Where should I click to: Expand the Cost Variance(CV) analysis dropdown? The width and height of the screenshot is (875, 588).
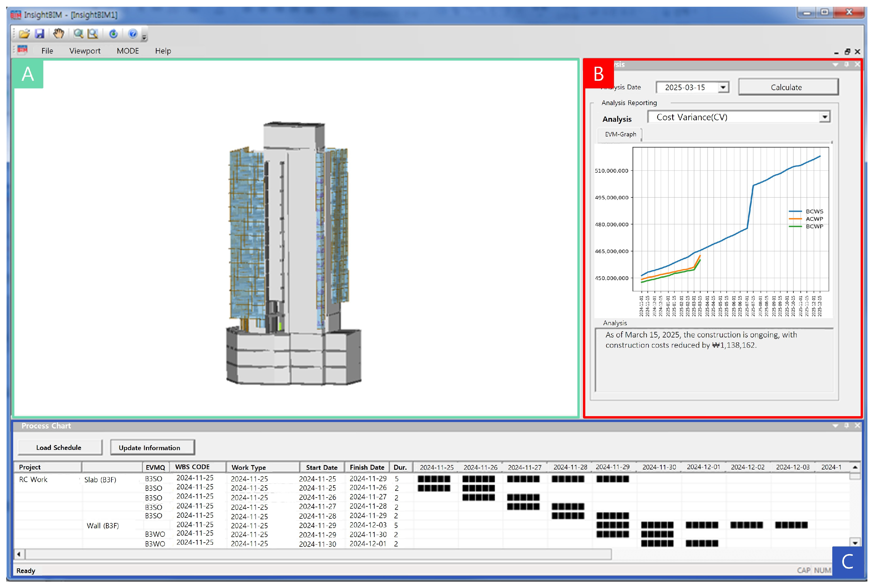pos(824,117)
